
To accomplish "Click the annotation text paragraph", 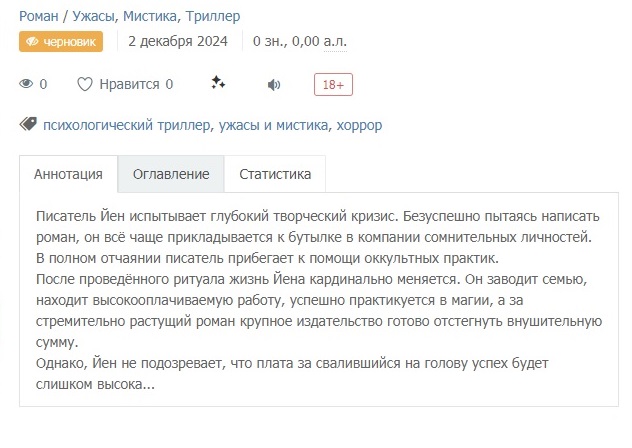I will pos(318,300).
